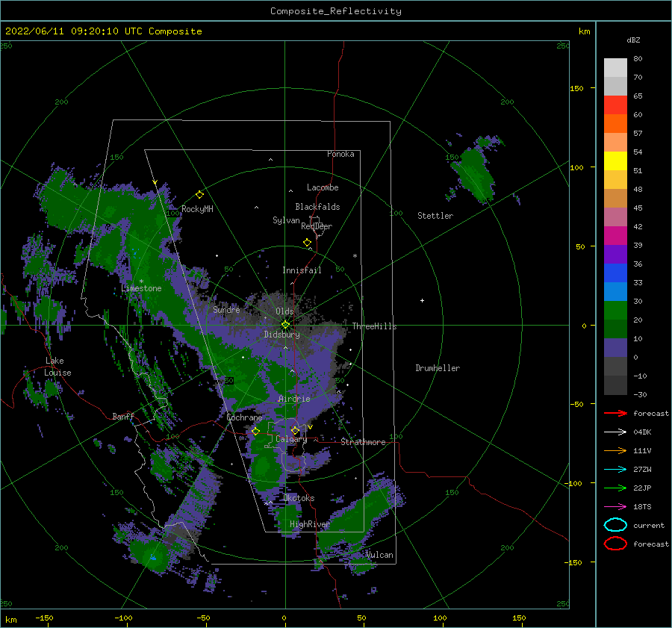Select the Cochrane town label
Screen dimensions: 672x628
[x=244, y=417]
